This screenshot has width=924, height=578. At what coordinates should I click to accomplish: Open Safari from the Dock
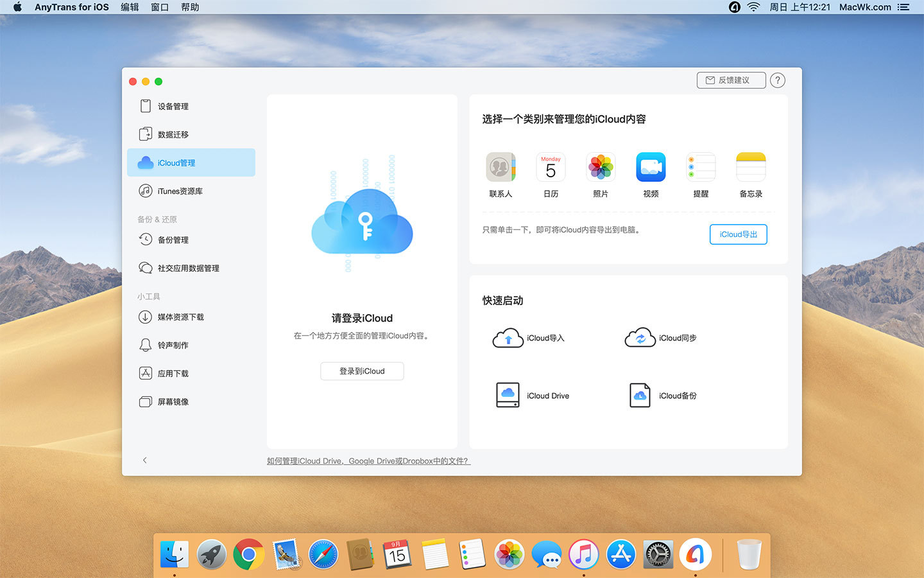[x=323, y=554]
